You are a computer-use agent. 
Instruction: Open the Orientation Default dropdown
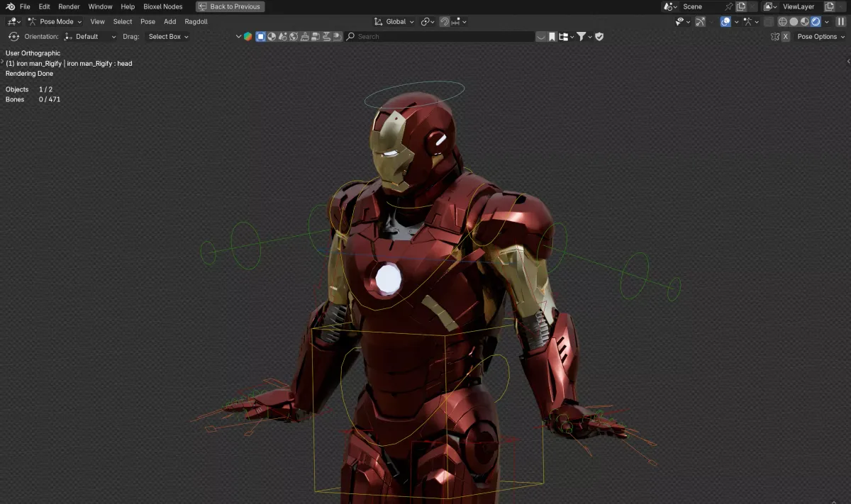(89, 36)
